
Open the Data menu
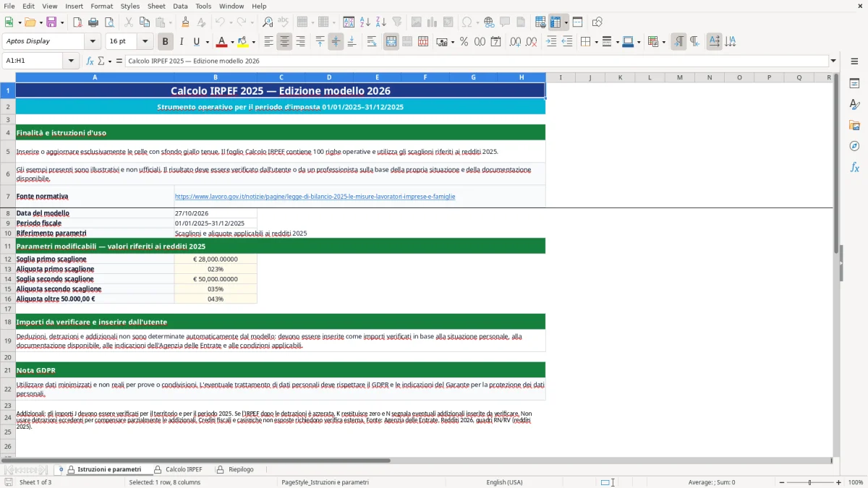[180, 6]
